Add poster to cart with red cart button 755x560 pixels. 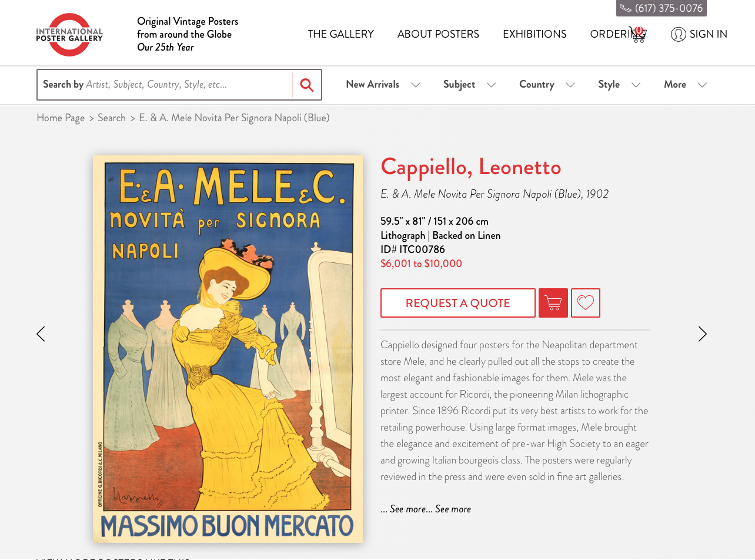tap(553, 303)
